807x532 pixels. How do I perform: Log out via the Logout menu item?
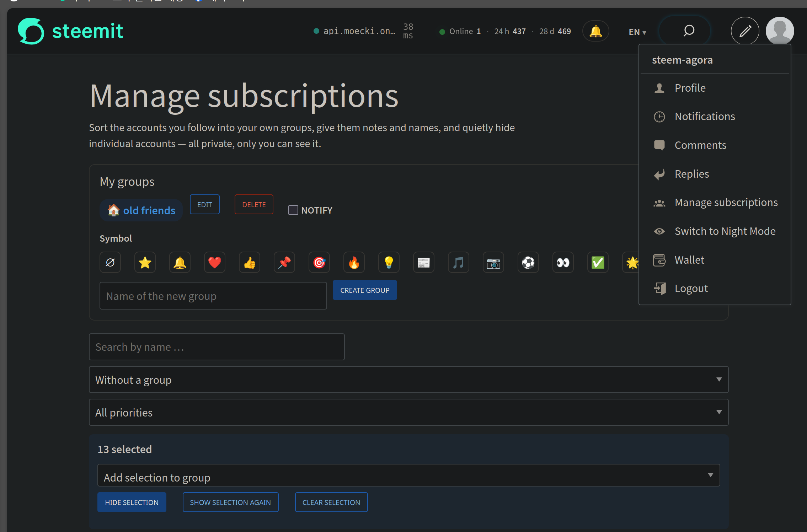point(715,288)
